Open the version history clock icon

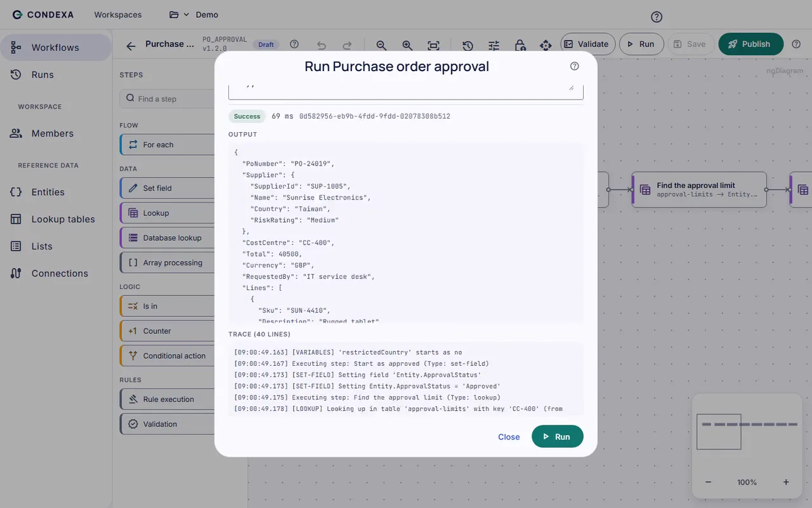[x=468, y=44]
